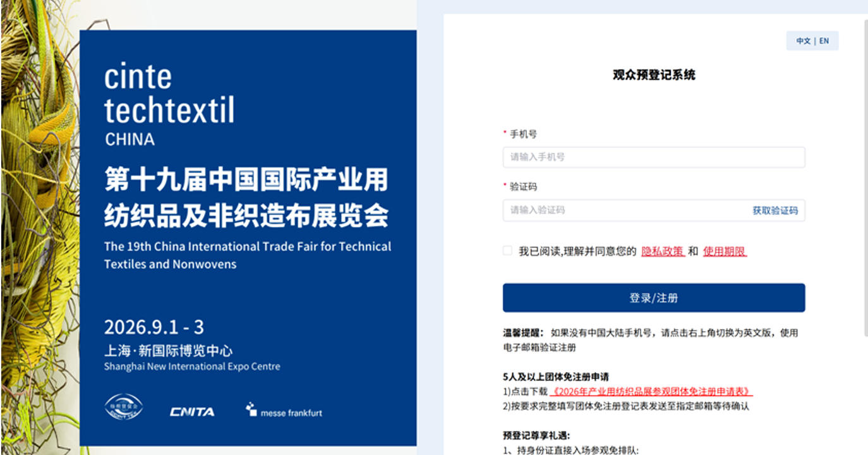Open the 使用期限 terms link
Screen dimensions: 868x455
pyautogui.click(x=725, y=252)
